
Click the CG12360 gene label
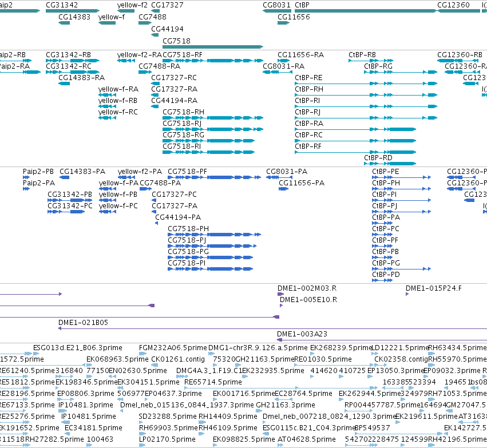coord(453,5)
